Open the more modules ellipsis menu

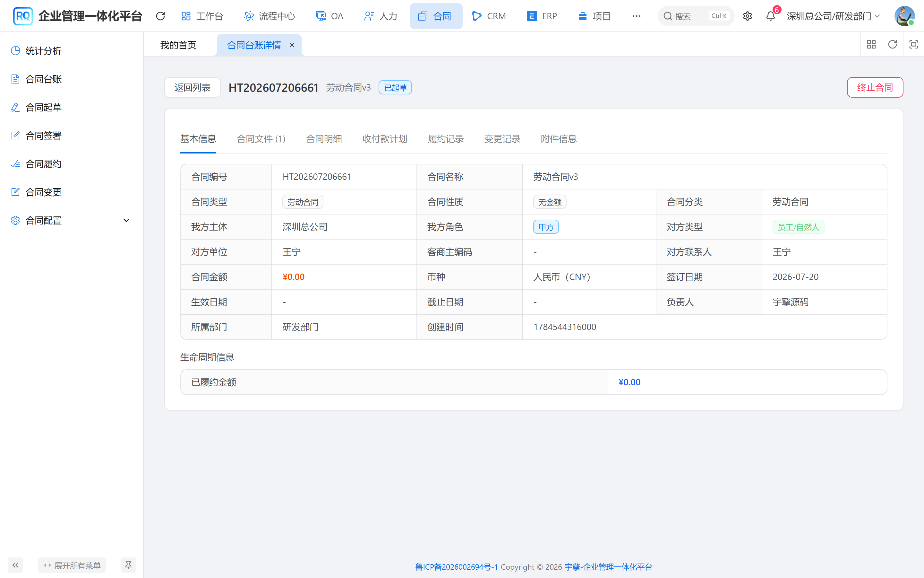coord(636,16)
